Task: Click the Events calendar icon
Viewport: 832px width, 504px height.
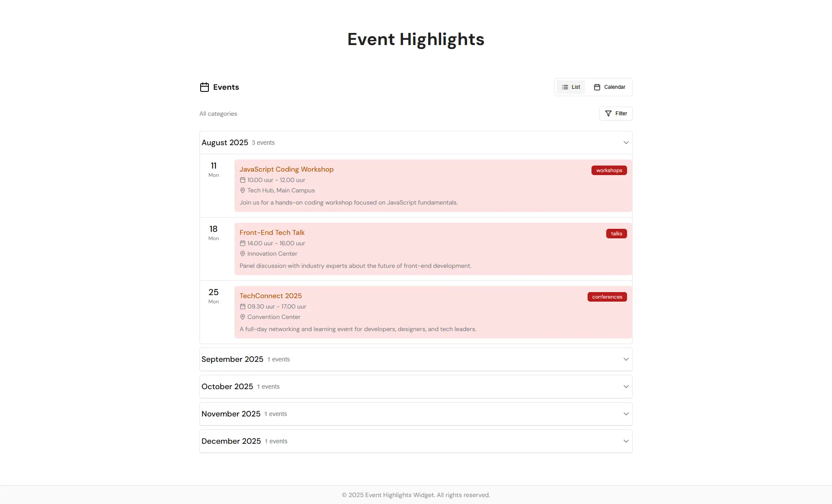Action: (x=204, y=87)
